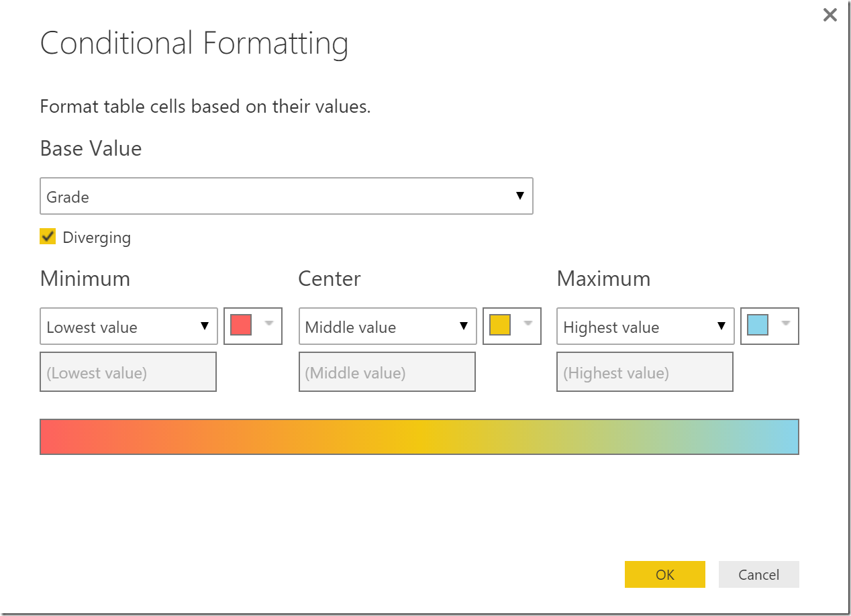Click the Middle value input field

[387, 372]
